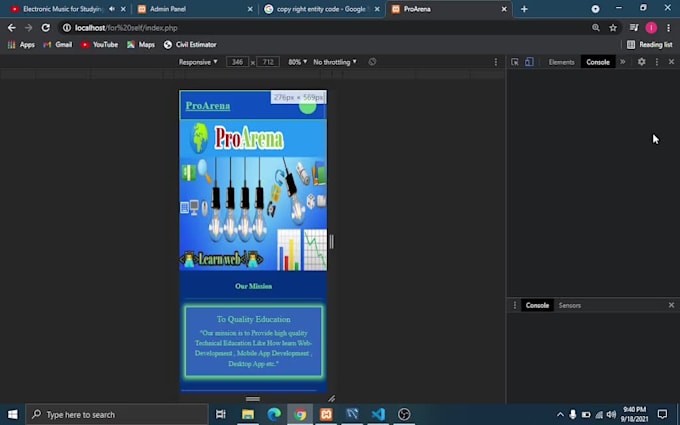Grab the viewport corner resize handle

point(331,398)
